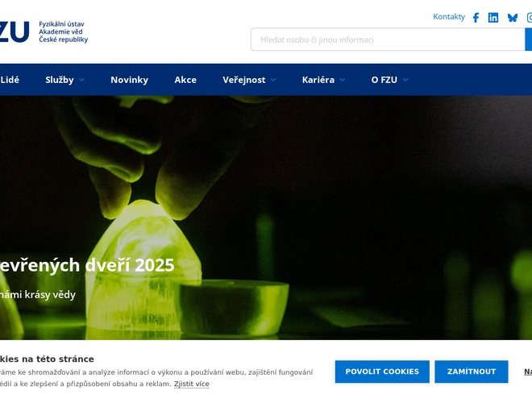Click the blue search submit button
532x403 pixels.
pyautogui.click(x=529, y=39)
